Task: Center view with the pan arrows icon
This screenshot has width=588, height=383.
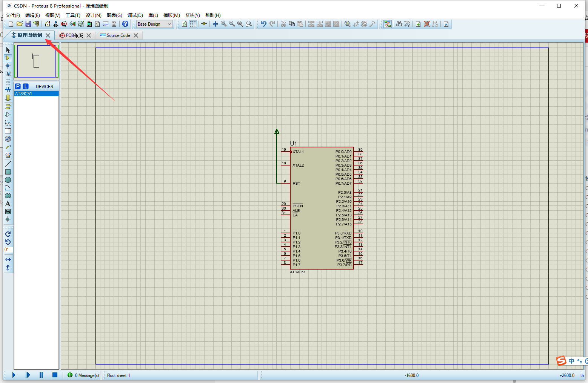Action: click(x=215, y=24)
